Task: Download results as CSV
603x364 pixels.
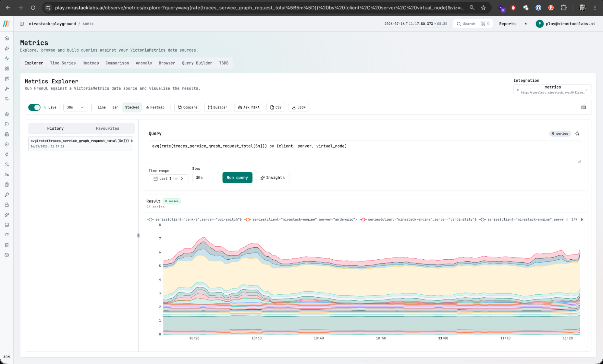Action: click(276, 107)
